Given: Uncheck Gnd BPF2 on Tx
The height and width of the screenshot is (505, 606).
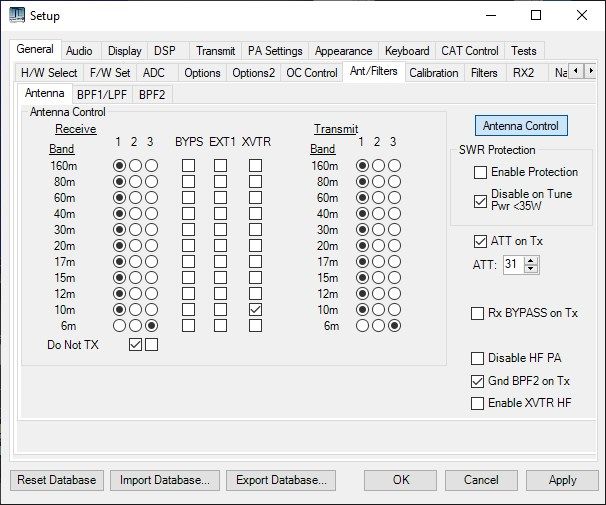Looking at the screenshot, I should [478, 381].
